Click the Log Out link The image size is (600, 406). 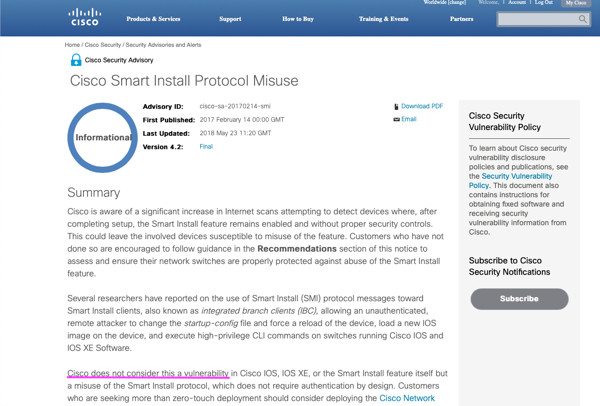(543, 2)
